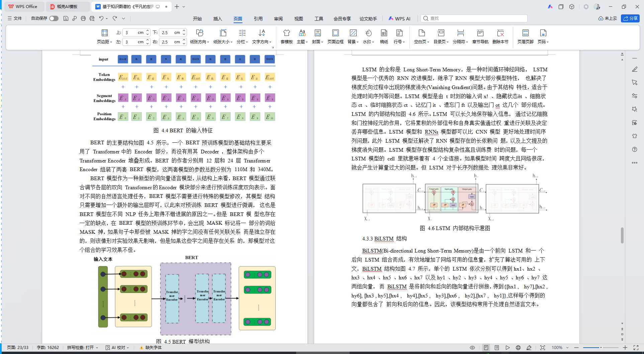Screen dimensions: 644x354
Task: Open 页眉页脚 header and footer
Action: (x=525, y=37)
